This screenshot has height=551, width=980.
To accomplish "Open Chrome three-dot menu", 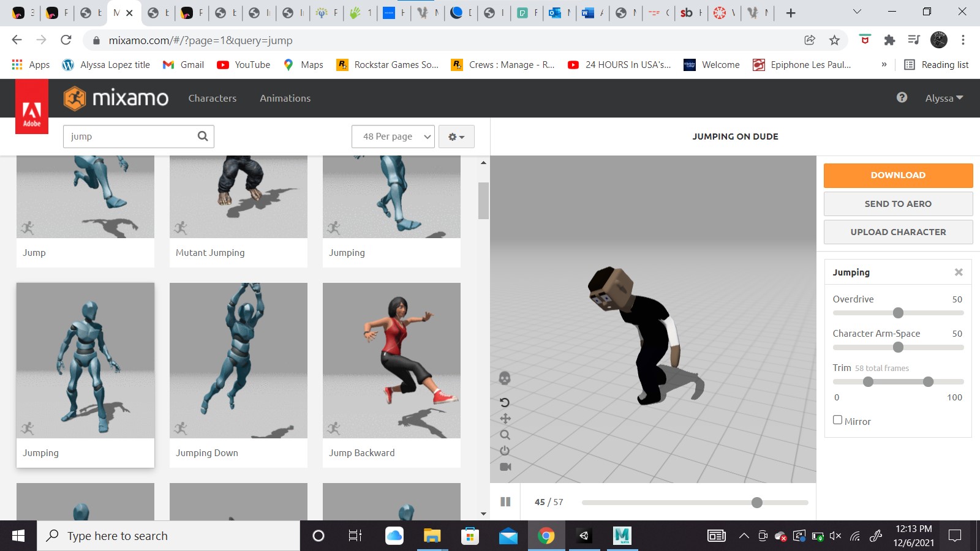I will tap(963, 40).
